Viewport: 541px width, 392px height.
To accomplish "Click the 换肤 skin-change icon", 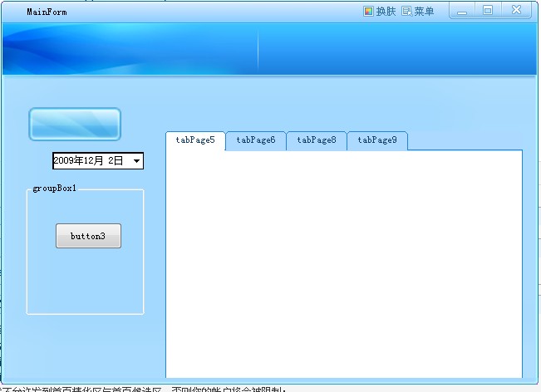I will (x=368, y=12).
